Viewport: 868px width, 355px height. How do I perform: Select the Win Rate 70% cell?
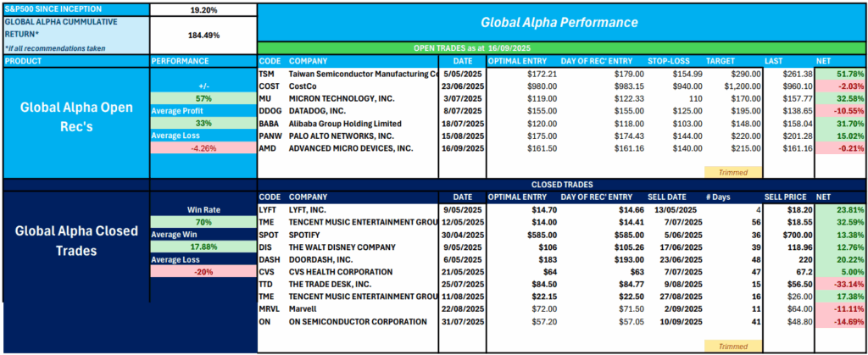click(203, 222)
